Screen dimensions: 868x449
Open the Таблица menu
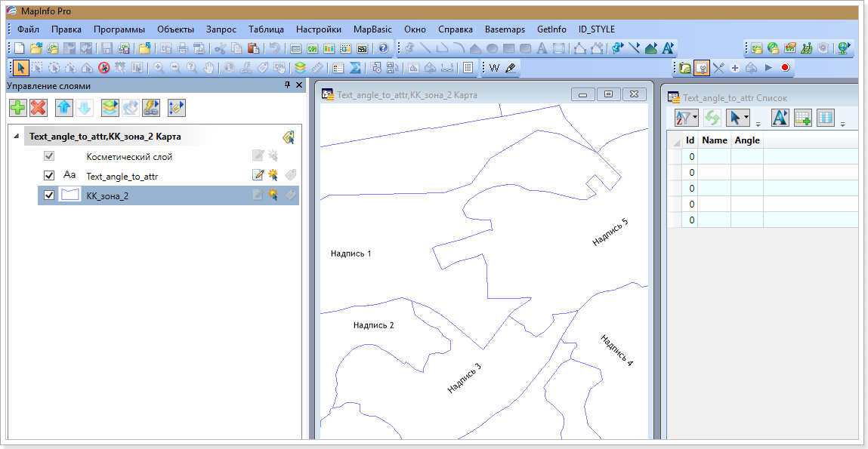click(x=266, y=29)
